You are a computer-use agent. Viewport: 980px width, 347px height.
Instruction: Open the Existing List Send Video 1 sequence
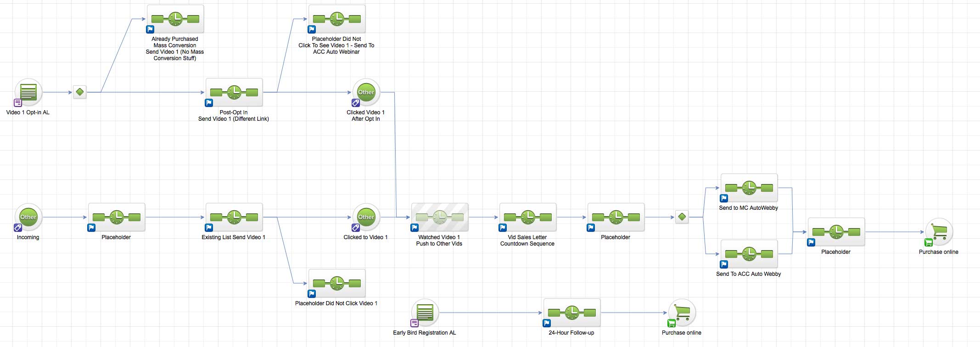(x=234, y=217)
